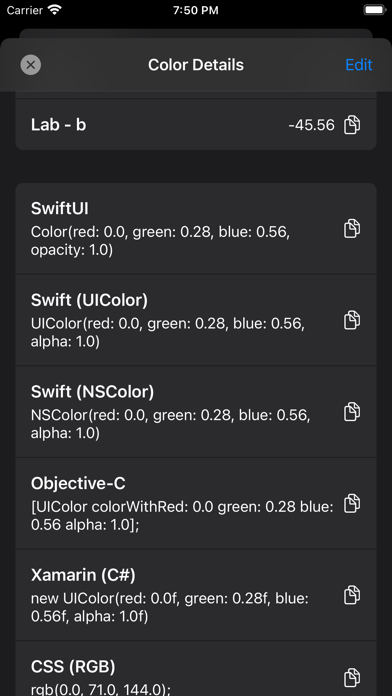392x696 pixels.
Task: Copy the Lab - b value
Action: click(x=352, y=125)
